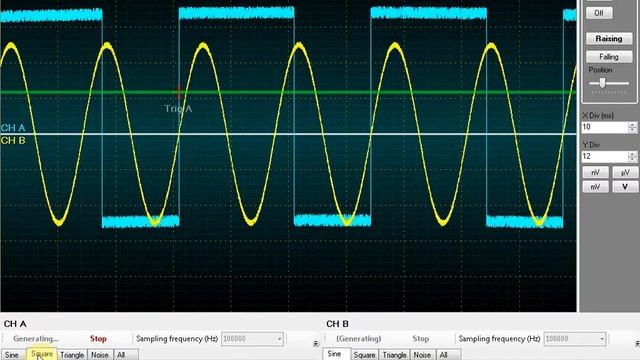Click (Generating) in the CH B toolbar
Image resolution: width=640 pixels, height=360 pixels.
point(358,339)
